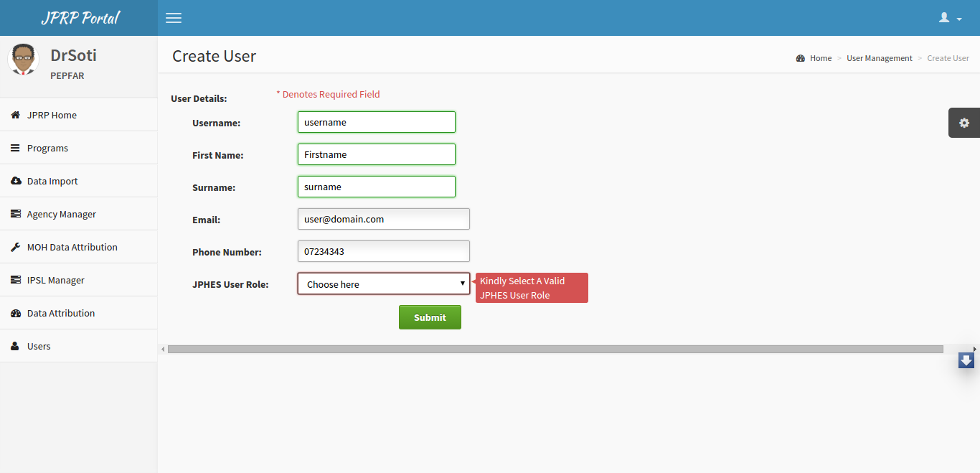980x473 pixels.
Task: Open the user account icon menu
Action: tap(951, 18)
